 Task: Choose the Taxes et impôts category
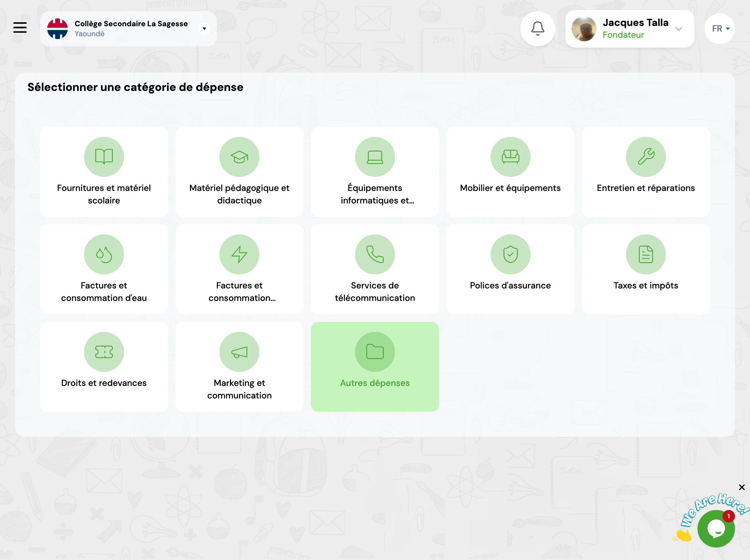646,269
